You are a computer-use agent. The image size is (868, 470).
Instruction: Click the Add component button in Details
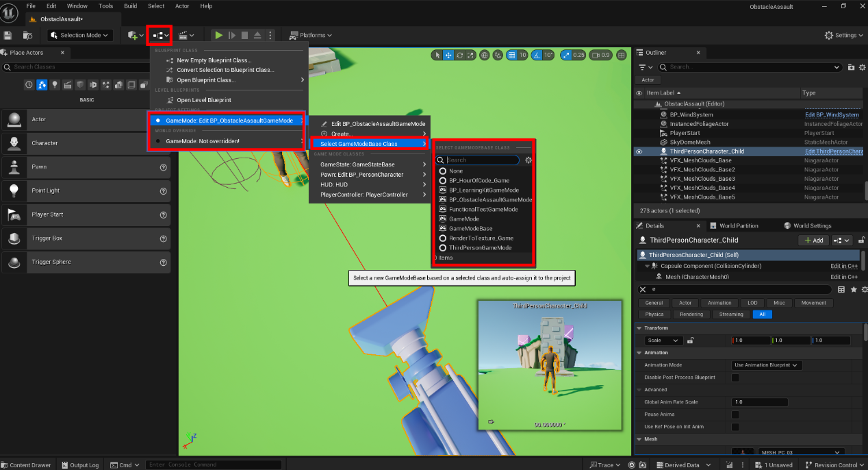tap(814, 240)
